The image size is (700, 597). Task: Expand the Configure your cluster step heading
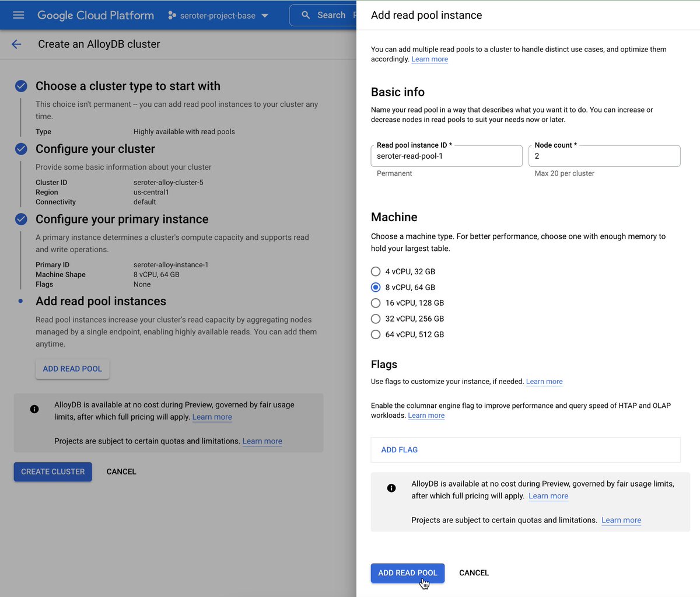coord(95,149)
